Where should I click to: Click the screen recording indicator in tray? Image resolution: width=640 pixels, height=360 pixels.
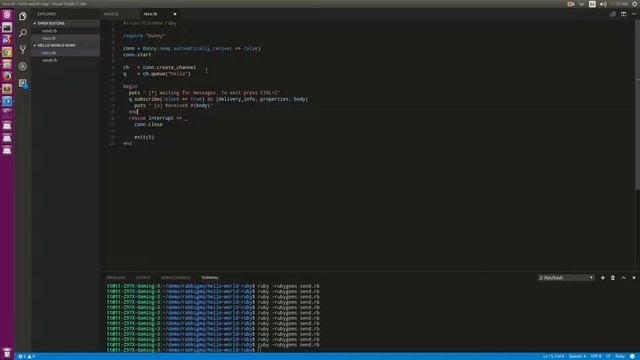571,4
